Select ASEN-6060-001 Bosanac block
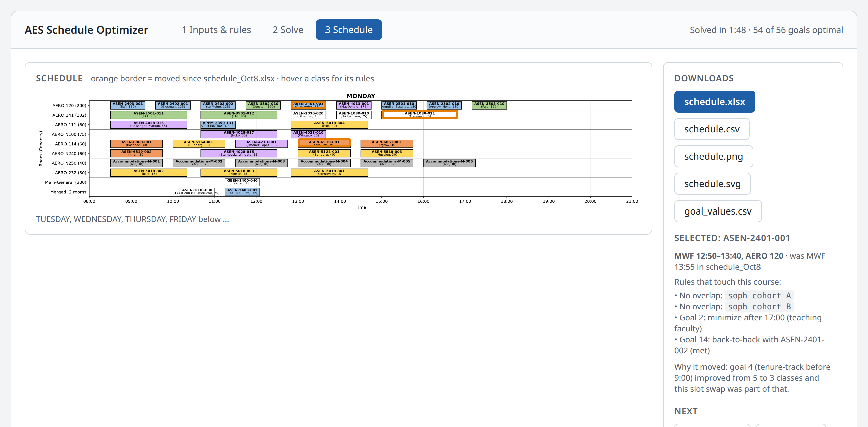868x427 pixels. click(136, 144)
